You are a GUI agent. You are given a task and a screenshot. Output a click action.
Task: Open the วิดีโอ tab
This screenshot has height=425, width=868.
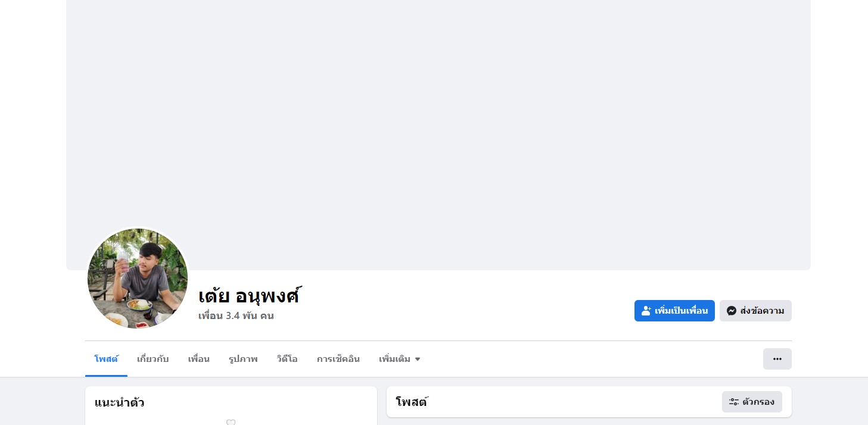287,359
